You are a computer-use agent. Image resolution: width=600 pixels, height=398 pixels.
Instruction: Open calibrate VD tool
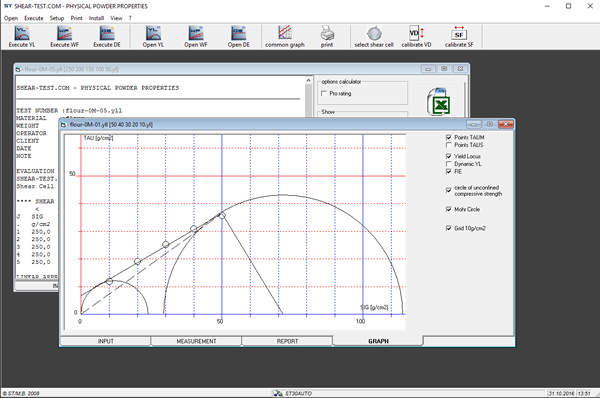pyautogui.click(x=416, y=37)
